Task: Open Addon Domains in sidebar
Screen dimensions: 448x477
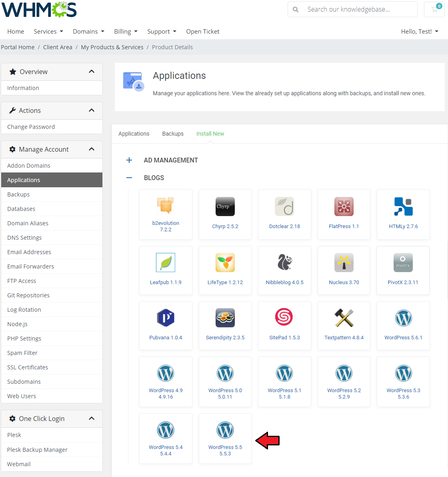Action: pos(52,166)
